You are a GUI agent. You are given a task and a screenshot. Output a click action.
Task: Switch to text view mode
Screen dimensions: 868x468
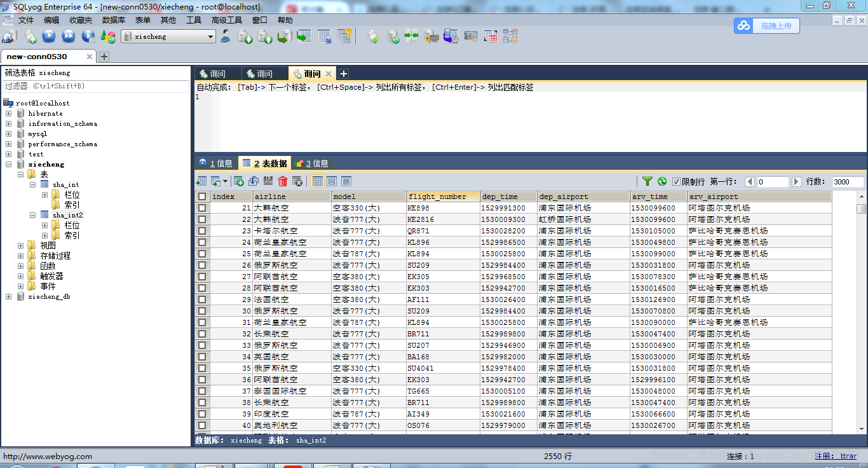click(x=346, y=181)
